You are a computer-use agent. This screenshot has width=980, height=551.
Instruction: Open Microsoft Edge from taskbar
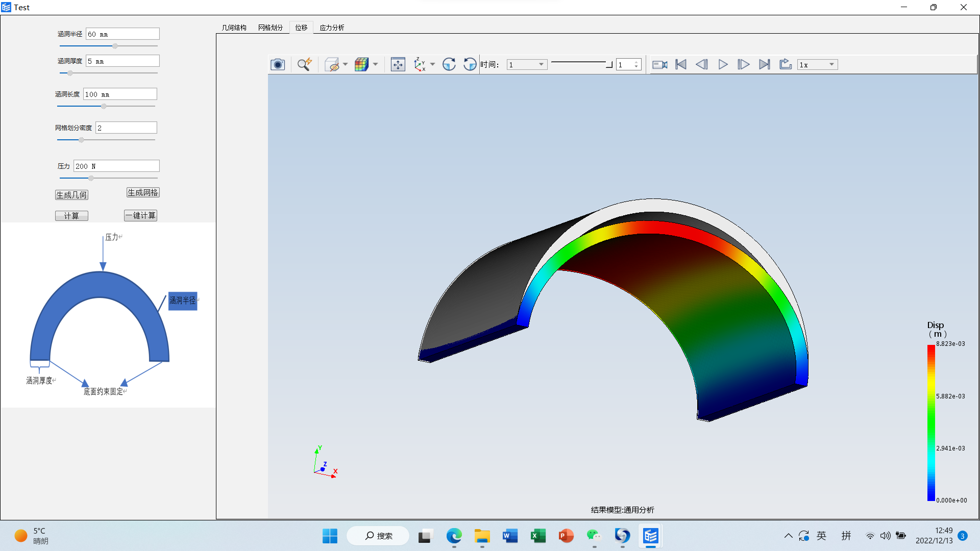coord(454,536)
